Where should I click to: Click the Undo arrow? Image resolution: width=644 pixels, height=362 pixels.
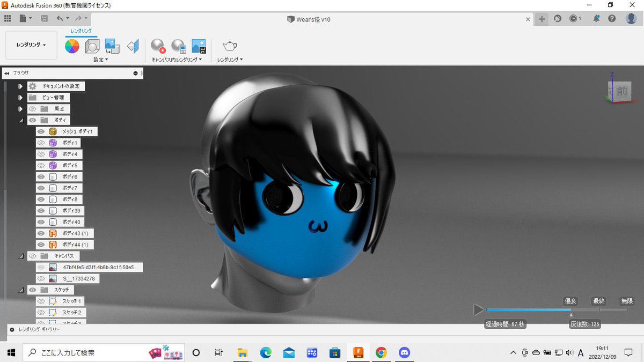tap(59, 18)
